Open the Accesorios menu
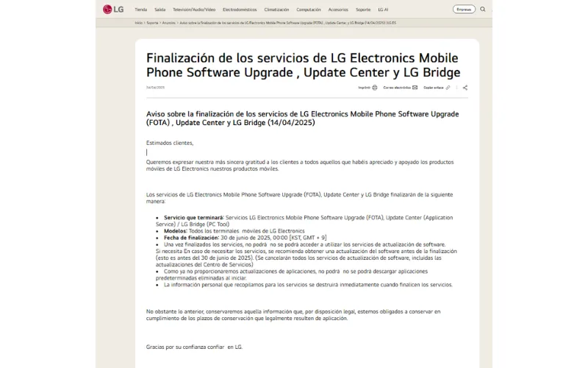Viewport: 588px width, 368px height. pos(339,10)
